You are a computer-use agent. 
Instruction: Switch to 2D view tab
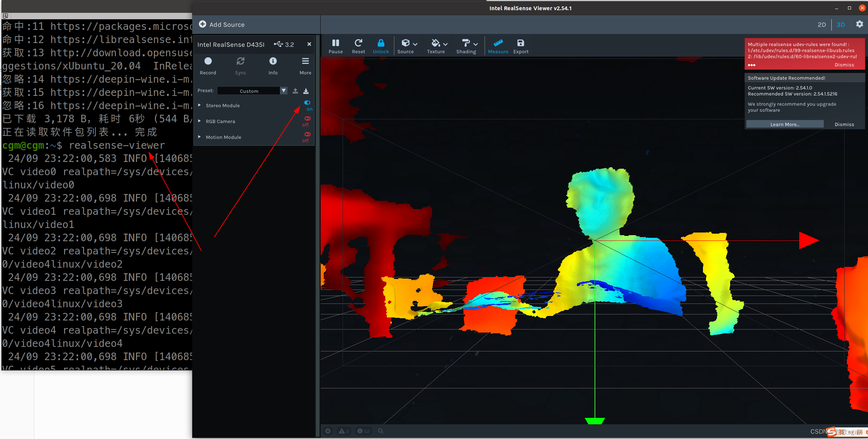pos(822,25)
